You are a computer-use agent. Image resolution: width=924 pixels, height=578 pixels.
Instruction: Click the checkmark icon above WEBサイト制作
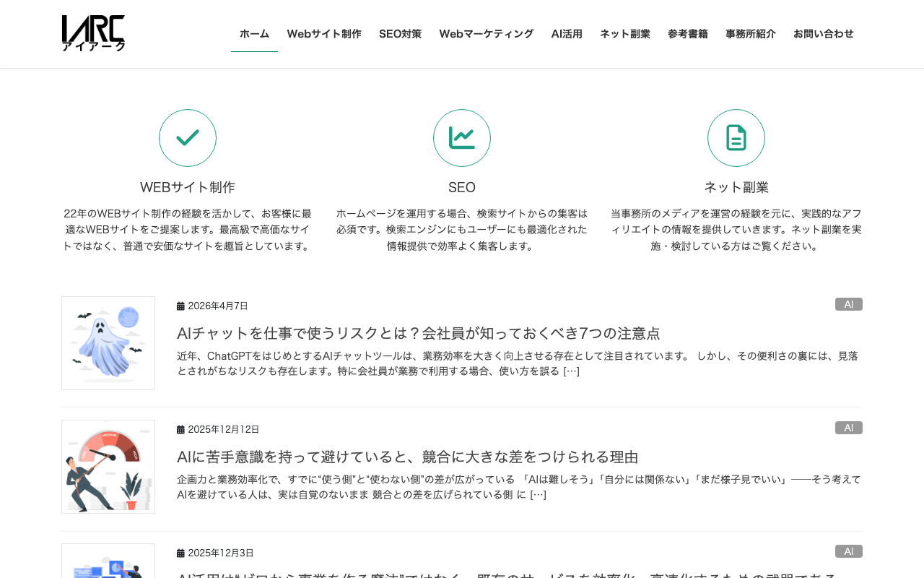click(x=188, y=138)
